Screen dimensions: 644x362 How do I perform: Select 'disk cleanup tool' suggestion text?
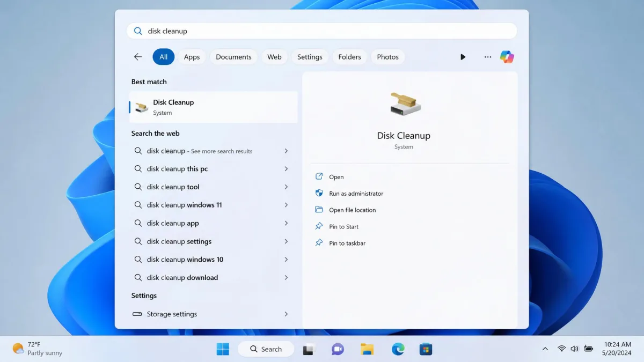tap(173, 187)
